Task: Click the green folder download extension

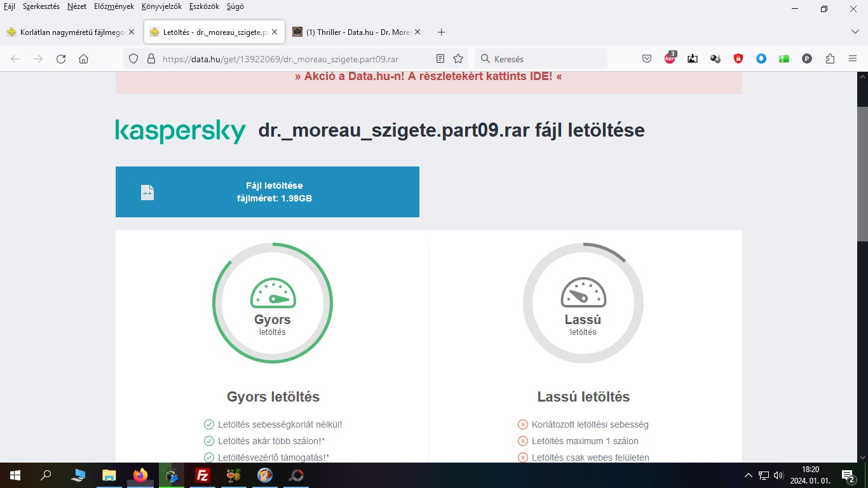Action: pyautogui.click(x=784, y=58)
